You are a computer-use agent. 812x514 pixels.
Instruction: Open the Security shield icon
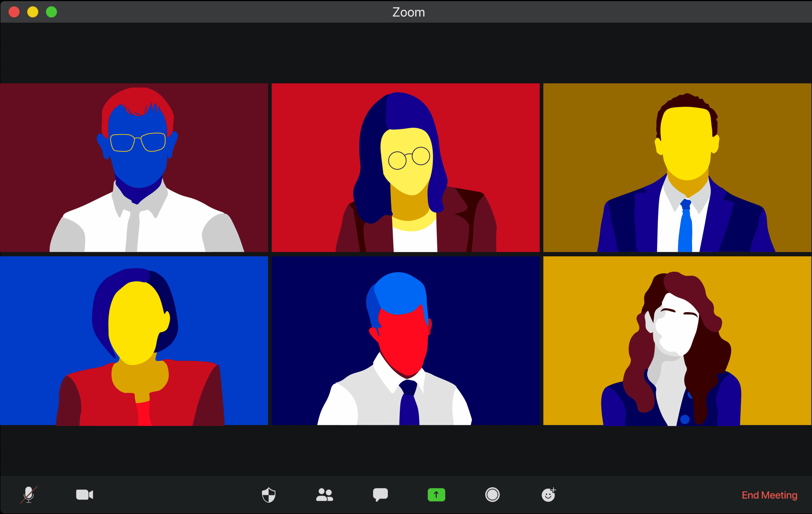269,495
